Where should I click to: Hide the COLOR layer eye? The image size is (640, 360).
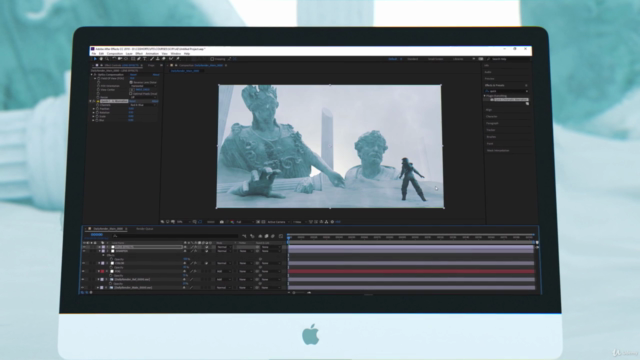pos(84,263)
